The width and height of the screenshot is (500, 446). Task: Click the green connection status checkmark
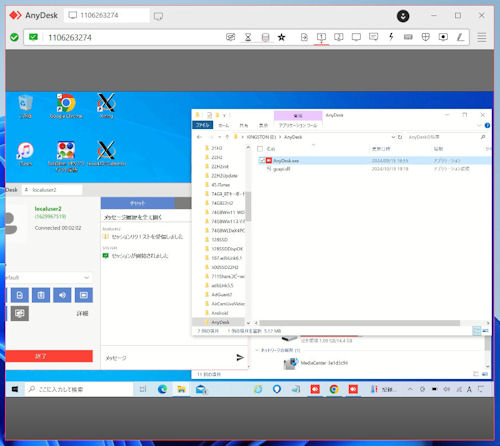click(x=14, y=37)
